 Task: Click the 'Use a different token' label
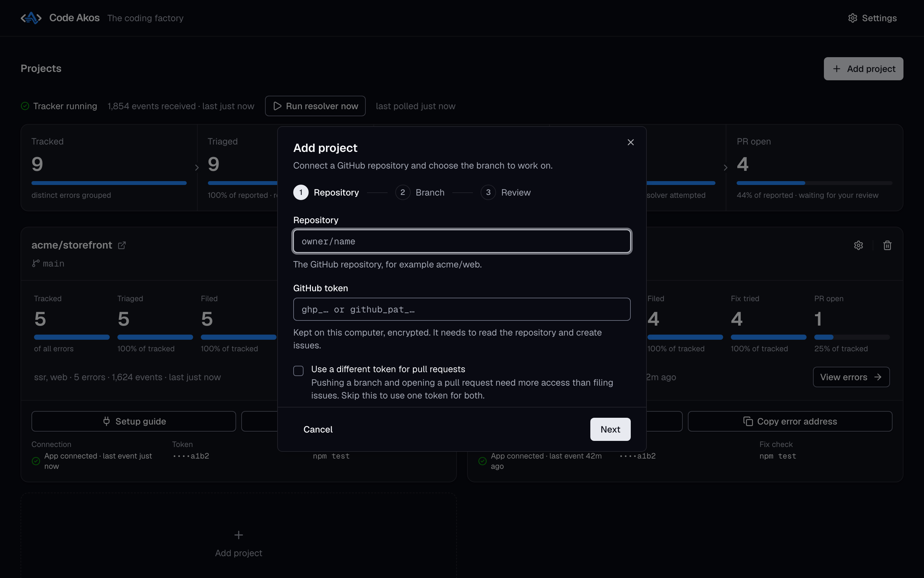point(388,369)
